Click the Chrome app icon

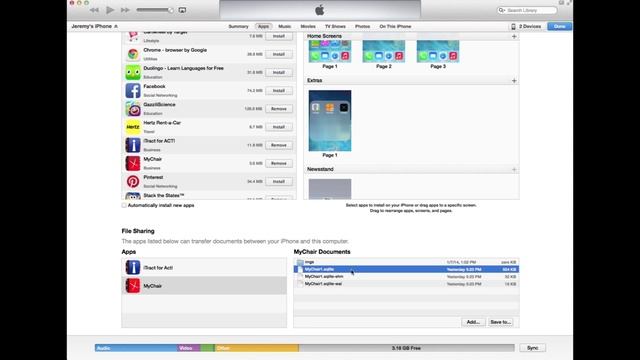(x=133, y=54)
